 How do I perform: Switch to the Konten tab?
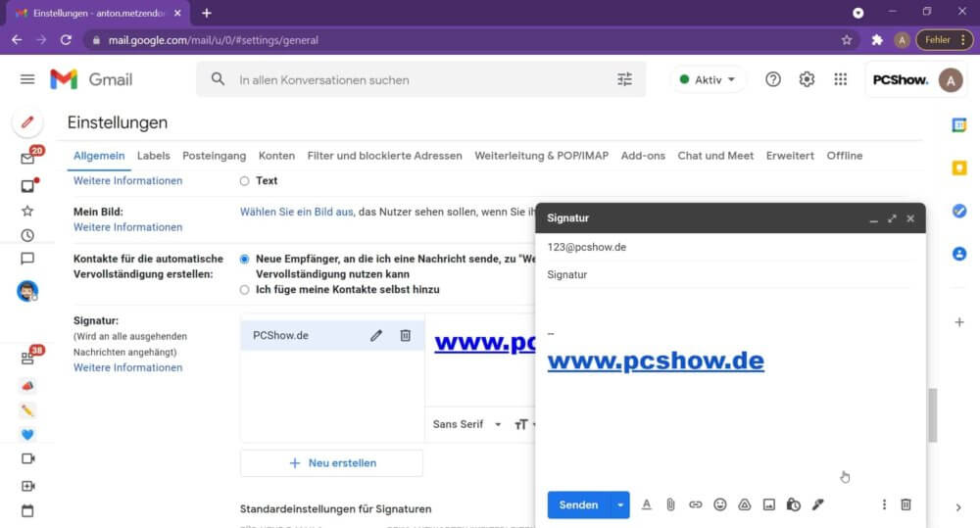(x=277, y=156)
